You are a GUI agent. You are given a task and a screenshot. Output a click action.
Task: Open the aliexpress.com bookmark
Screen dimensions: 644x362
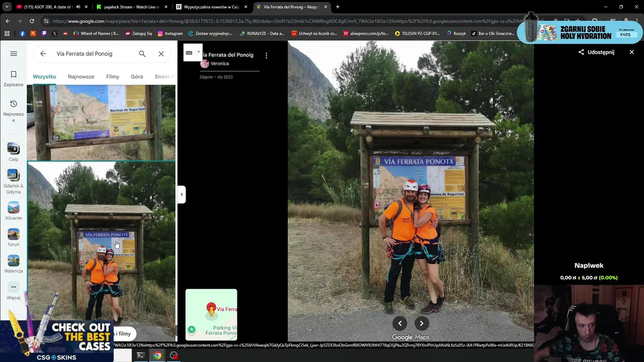click(x=366, y=34)
